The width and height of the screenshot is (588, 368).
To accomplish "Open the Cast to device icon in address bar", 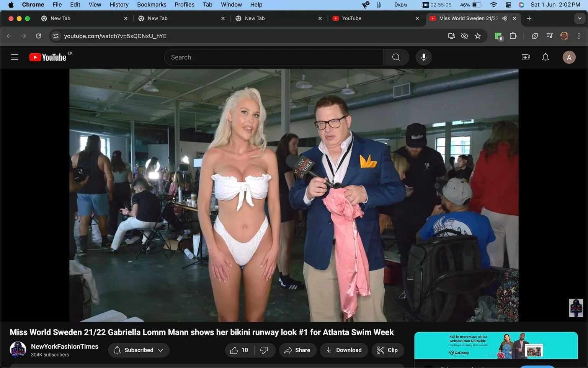I will click(451, 36).
